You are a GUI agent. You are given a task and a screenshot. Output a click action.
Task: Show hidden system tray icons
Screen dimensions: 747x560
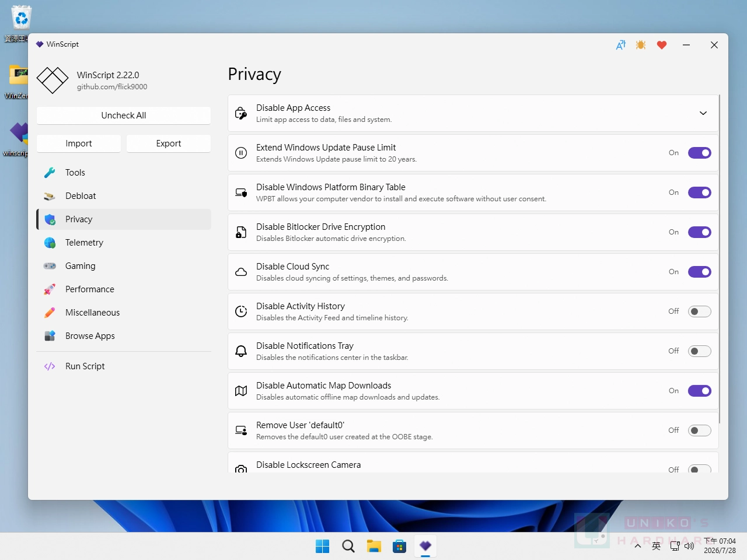tap(638, 546)
